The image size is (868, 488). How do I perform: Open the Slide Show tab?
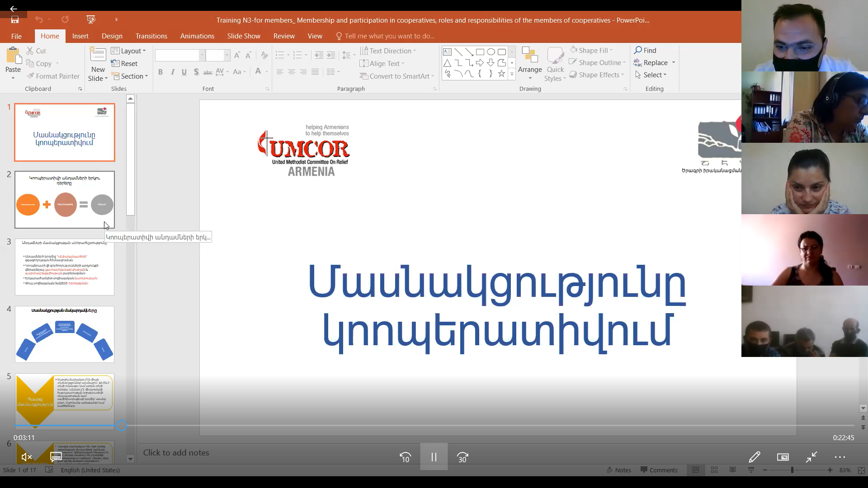[244, 36]
